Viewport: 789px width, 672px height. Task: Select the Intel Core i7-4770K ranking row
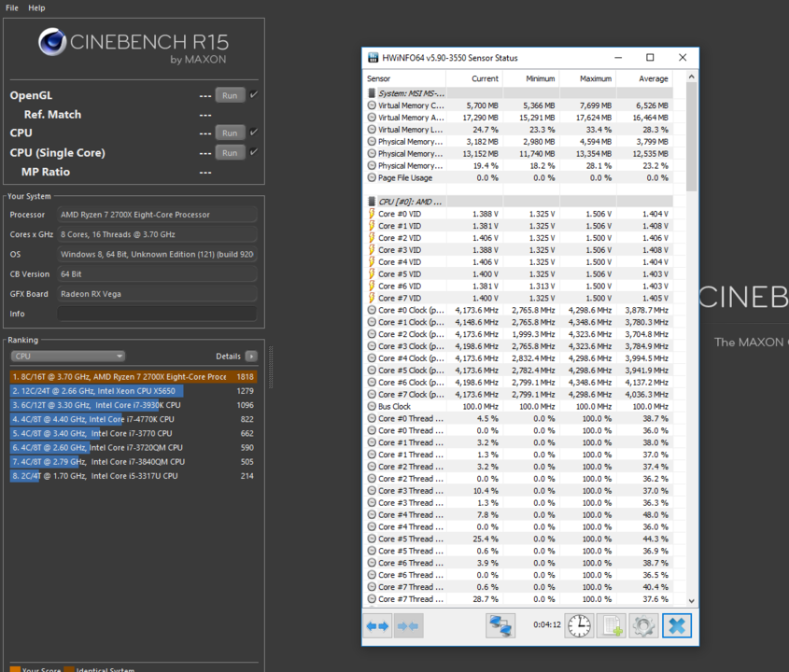(x=134, y=419)
